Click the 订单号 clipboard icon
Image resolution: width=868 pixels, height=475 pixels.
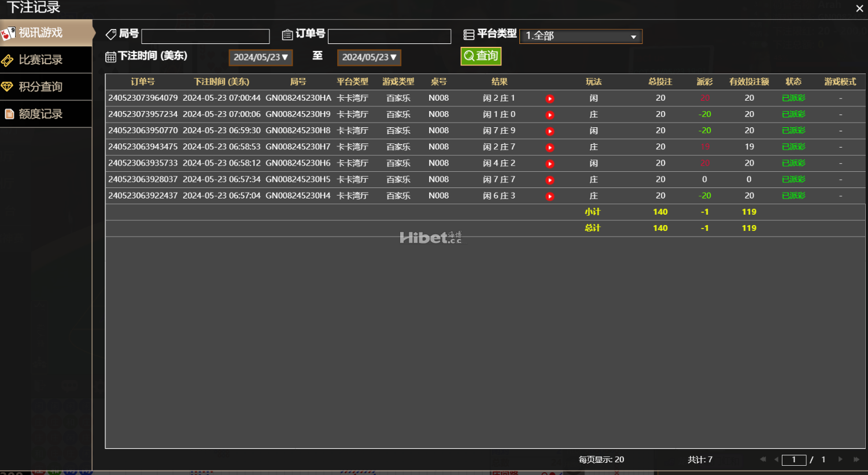(x=287, y=35)
